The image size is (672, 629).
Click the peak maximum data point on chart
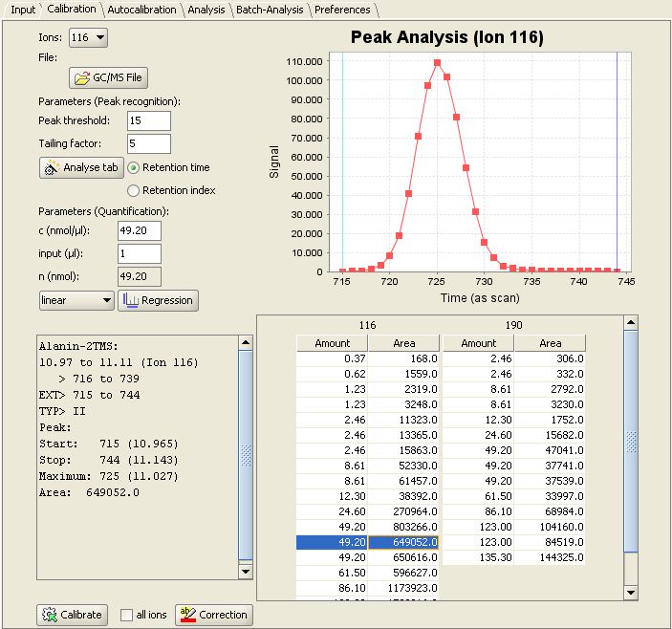click(437, 63)
